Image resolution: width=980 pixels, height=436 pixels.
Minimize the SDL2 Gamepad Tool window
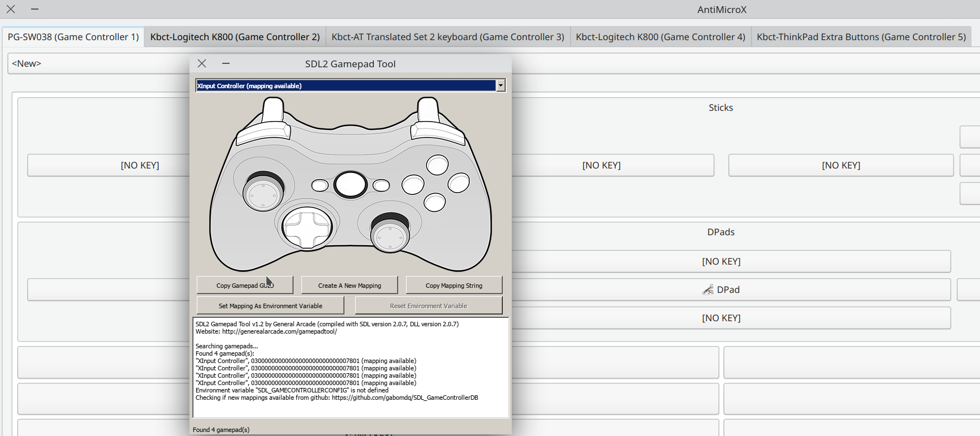[226, 63]
